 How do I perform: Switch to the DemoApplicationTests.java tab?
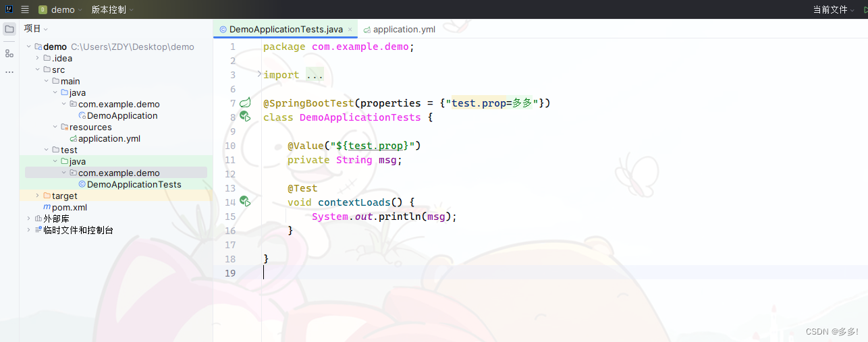(286, 30)
